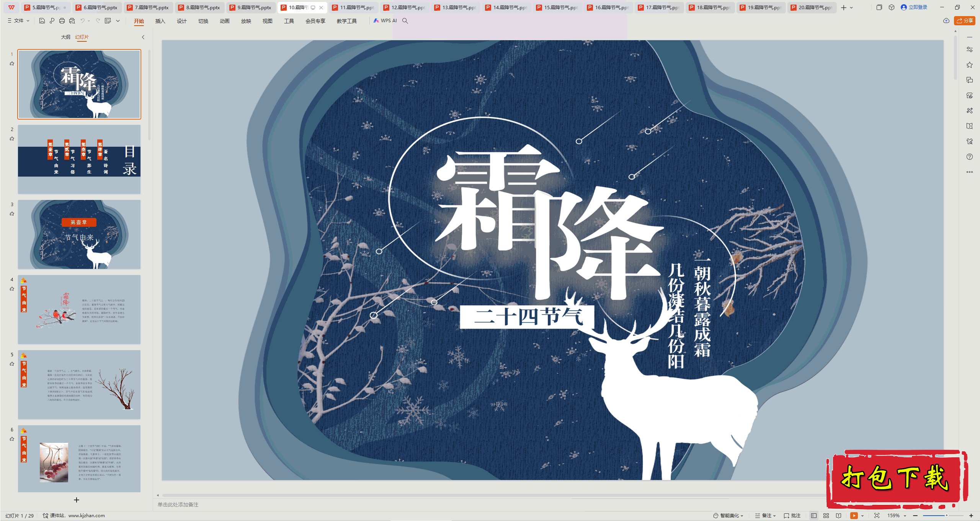Open the 插入 ribbon tab
The height and width of the screenshot is (521, 980).
click(x=160, y=21)
